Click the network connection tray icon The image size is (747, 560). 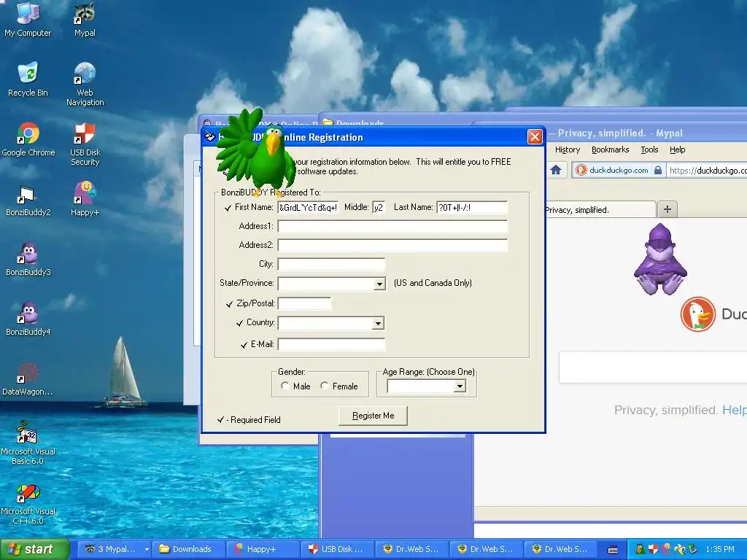692,549
